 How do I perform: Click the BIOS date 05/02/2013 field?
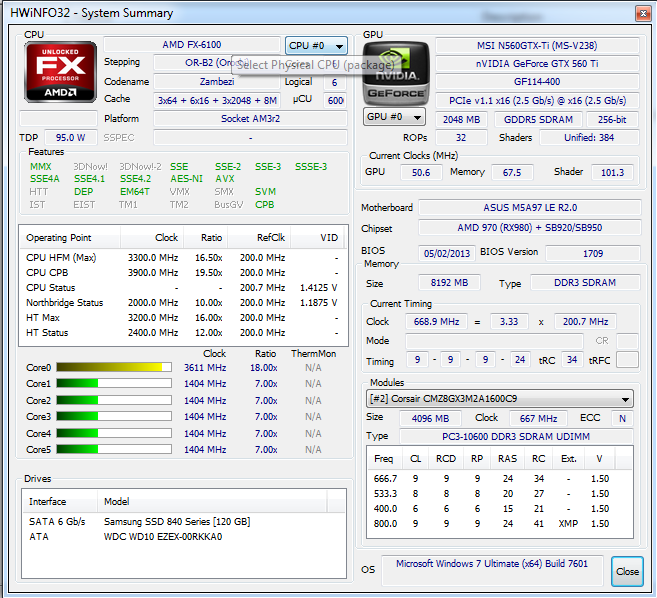[x=447, y=254]
